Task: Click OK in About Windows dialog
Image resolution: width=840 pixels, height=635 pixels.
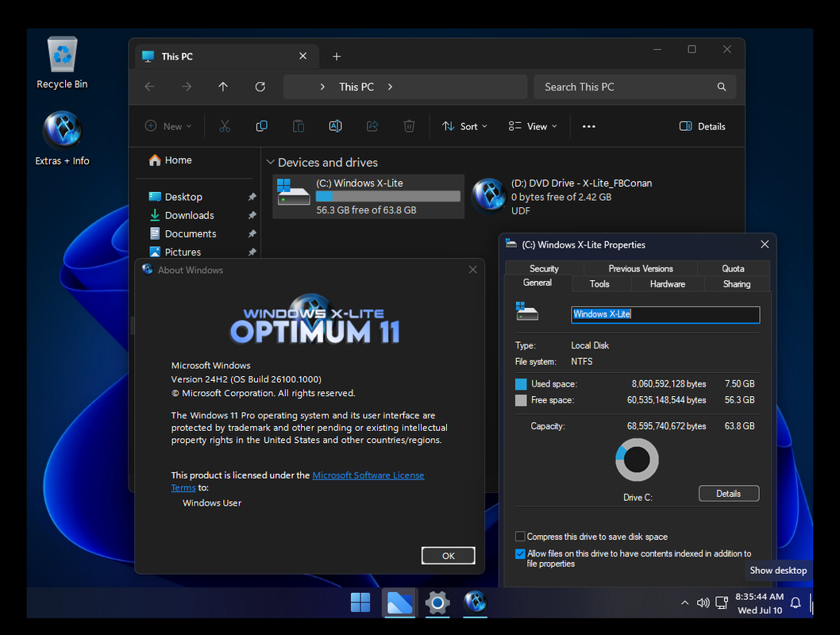Action: pyautogui.click(x=448, y=555)
